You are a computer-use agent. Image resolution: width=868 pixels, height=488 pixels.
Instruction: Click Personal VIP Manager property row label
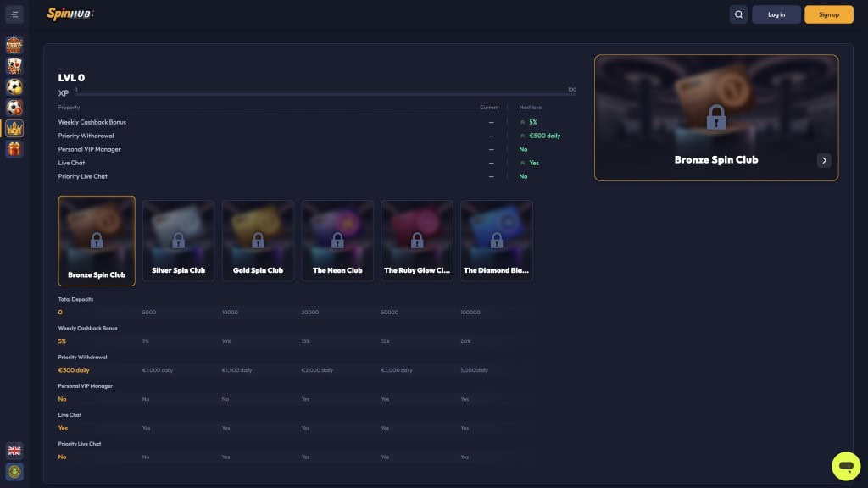pyautogui.click(x=89, y=149)
